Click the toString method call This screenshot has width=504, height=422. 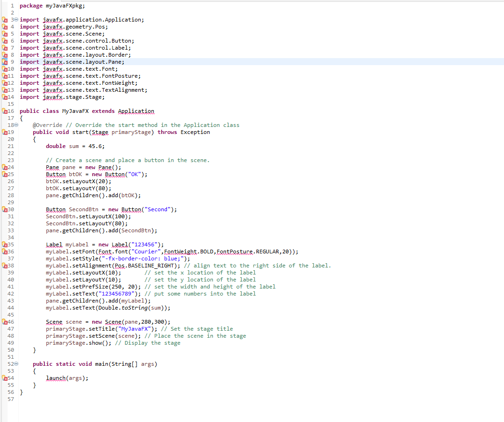[x=135, y=308]
